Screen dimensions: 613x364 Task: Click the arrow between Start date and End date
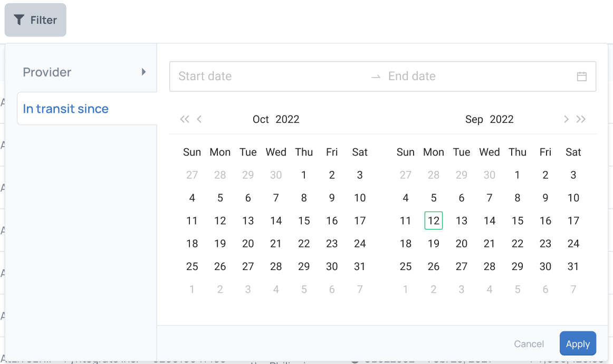376,76
